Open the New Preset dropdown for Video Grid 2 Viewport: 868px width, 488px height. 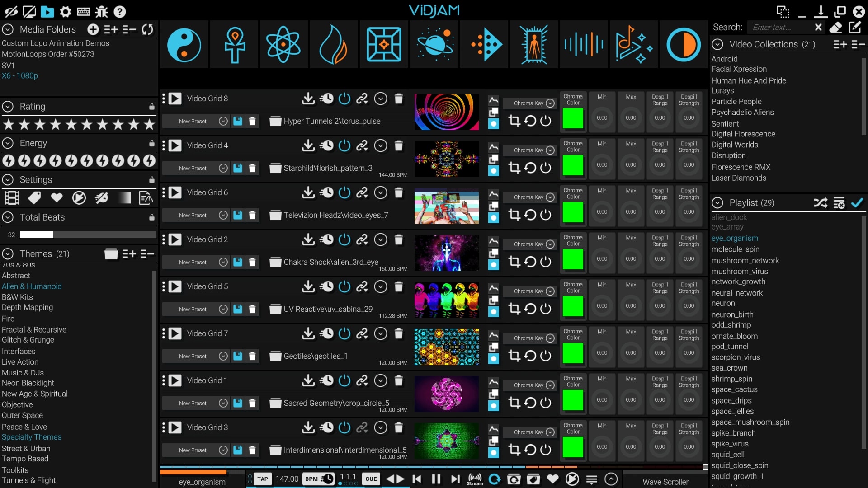coord(222,262)
